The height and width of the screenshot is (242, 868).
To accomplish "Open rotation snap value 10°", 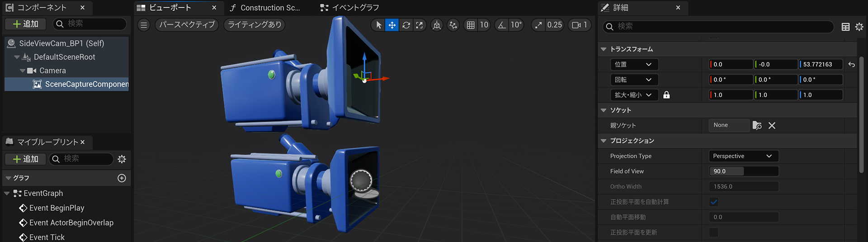I will (x=516, y=25).
